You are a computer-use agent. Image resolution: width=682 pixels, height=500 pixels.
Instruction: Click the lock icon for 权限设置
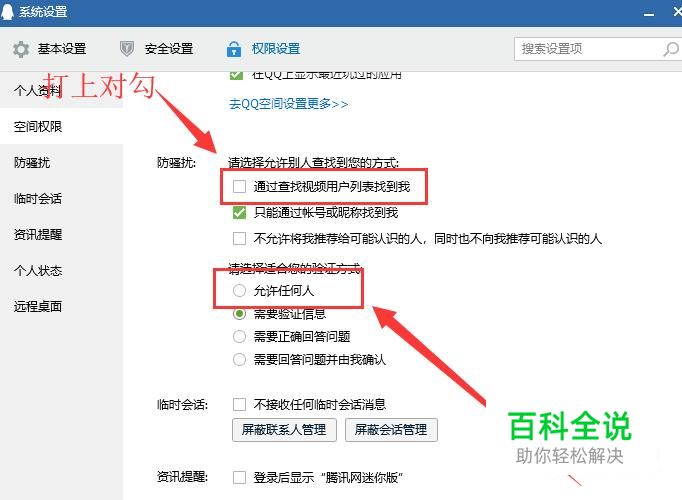coord(234,49)
